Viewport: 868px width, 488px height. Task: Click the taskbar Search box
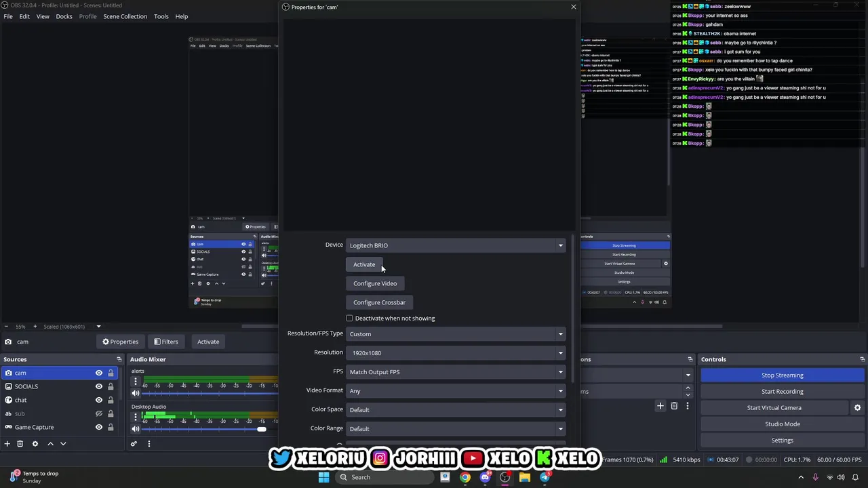click(384, 477)
